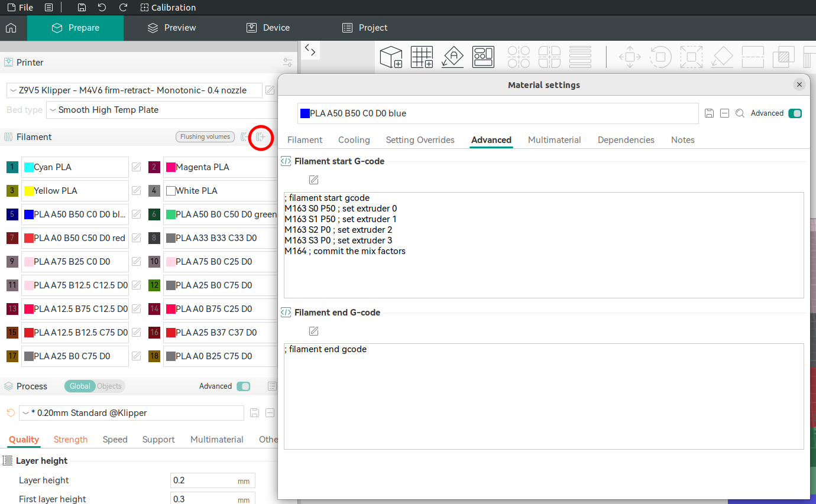
Task: Open the 0.20mm Standard @Klipper process dropdown
Action: [x=131, y=413]
